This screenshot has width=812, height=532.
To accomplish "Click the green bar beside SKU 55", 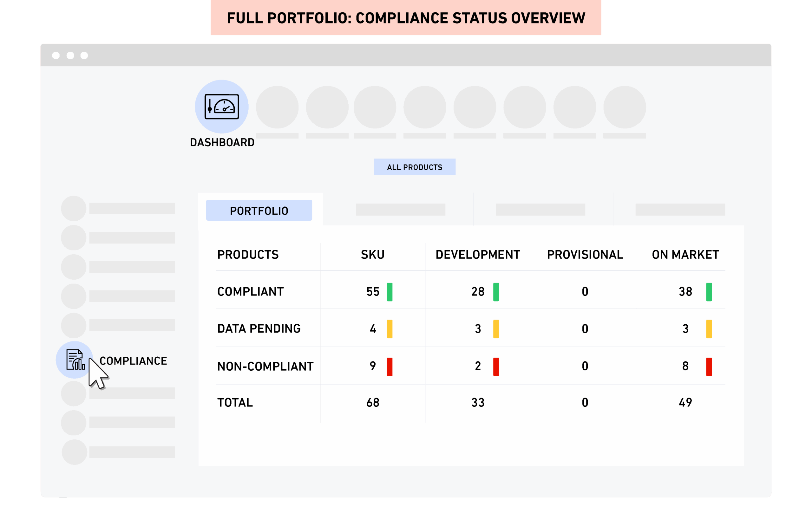I will click(389, 292).
